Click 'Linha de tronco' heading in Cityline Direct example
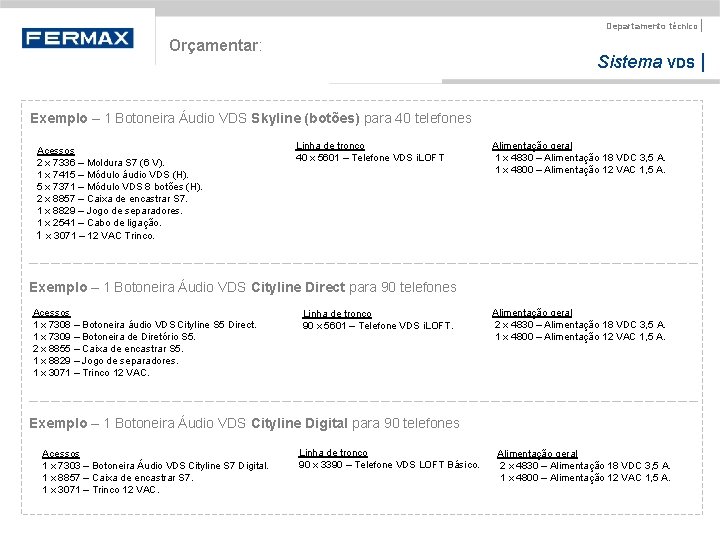Screen dimensions: 720x540 point(337,314)
